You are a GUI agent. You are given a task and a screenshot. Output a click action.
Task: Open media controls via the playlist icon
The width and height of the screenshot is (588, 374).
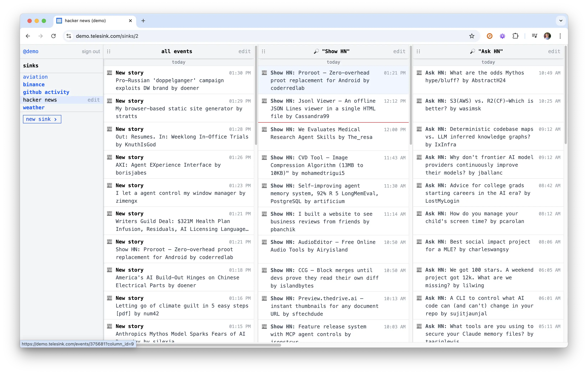pyautogui.click(x=535, y=36)
